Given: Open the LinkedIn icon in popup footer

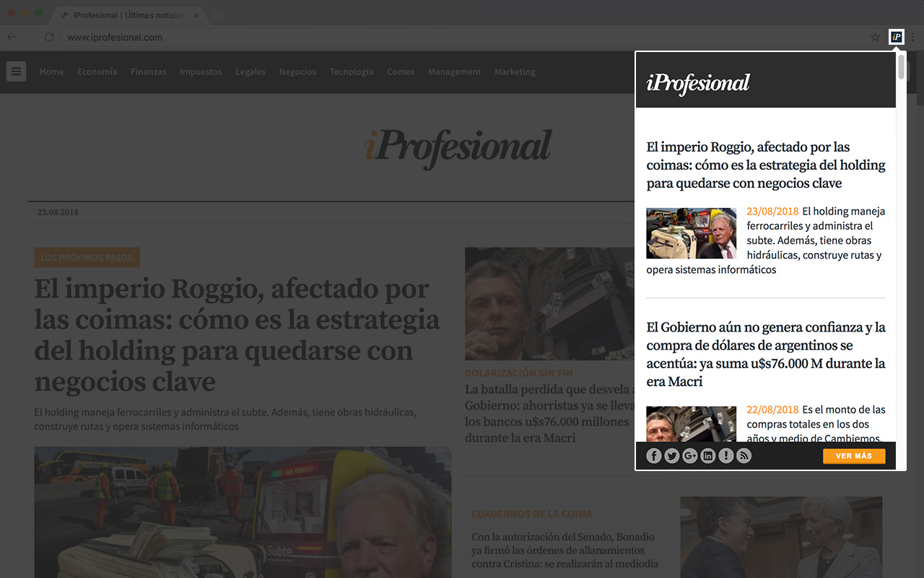Looking at the screenshot, I should coord(708,456).
